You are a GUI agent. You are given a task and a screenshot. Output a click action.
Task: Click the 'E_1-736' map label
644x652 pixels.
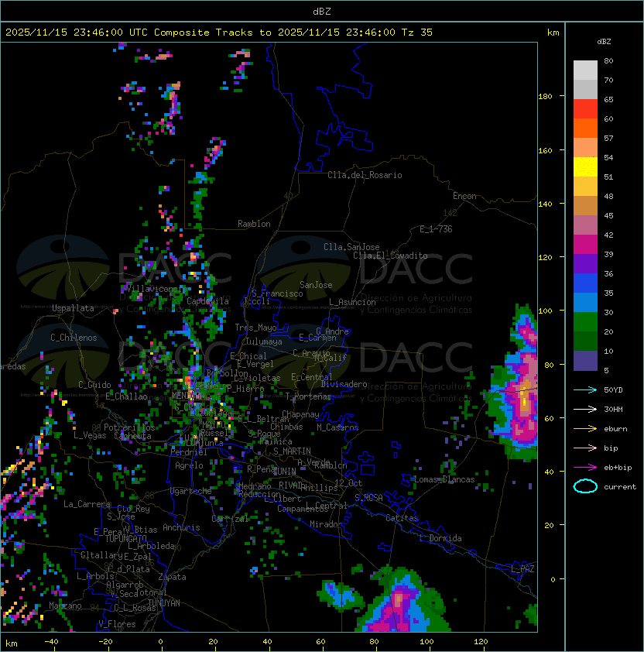pyautogui.click(x=436, y=229)
